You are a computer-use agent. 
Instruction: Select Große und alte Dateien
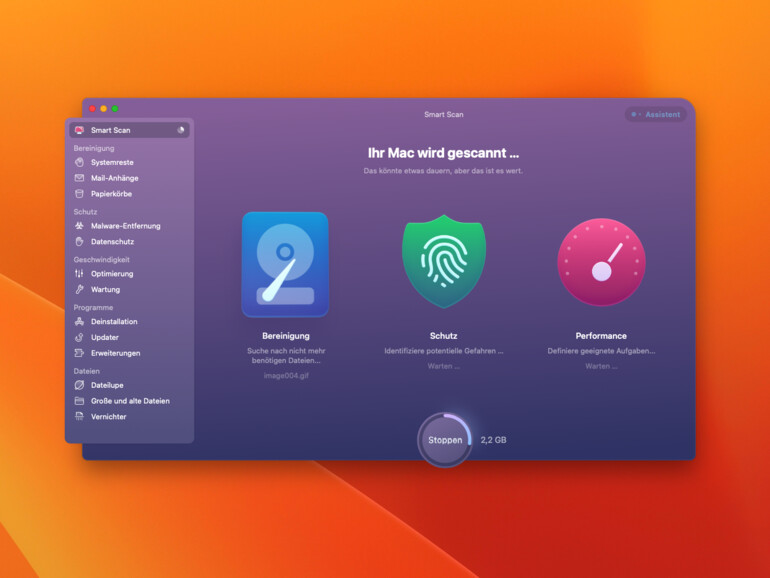pos(130,401)
